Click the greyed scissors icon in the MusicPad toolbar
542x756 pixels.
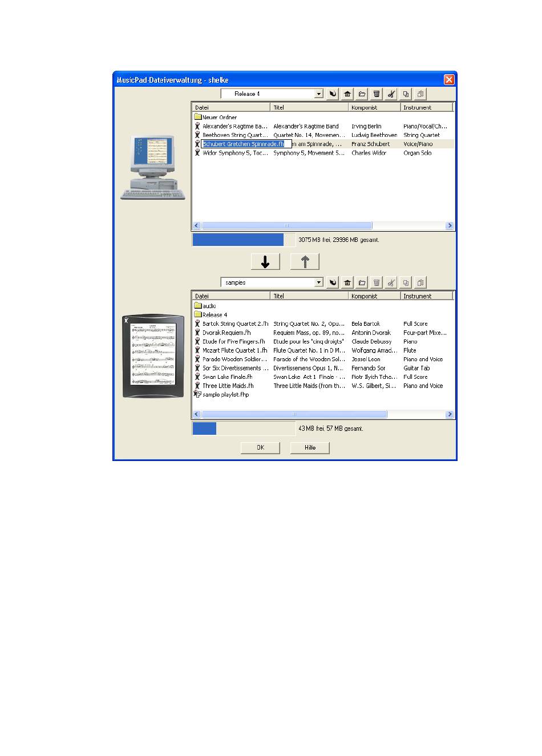point(391,282)
